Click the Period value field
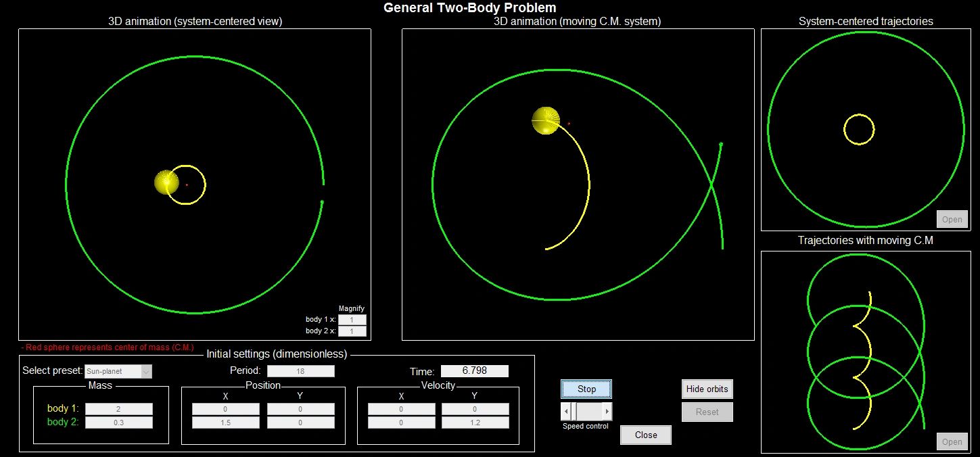The image size is (980, 457). click(300, 371)
